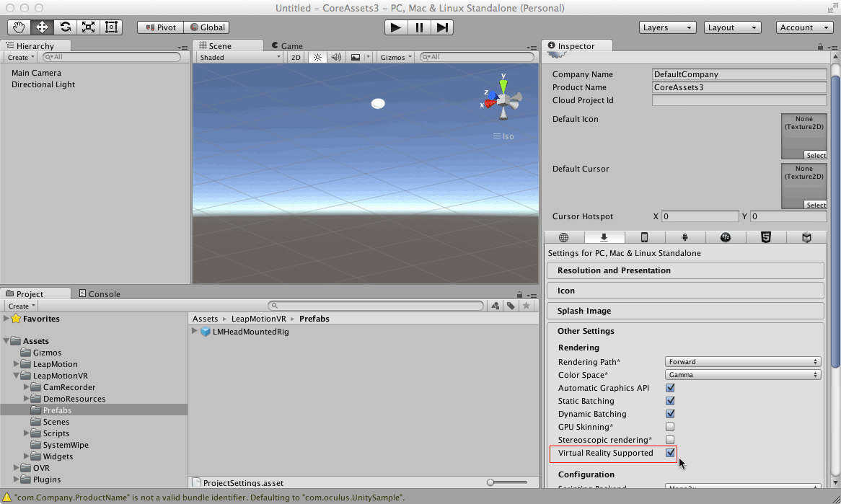Toggle Dynamic Batching checkbox
The height and width of the screenshot is (504, 841).
click(x=670, y=414)
